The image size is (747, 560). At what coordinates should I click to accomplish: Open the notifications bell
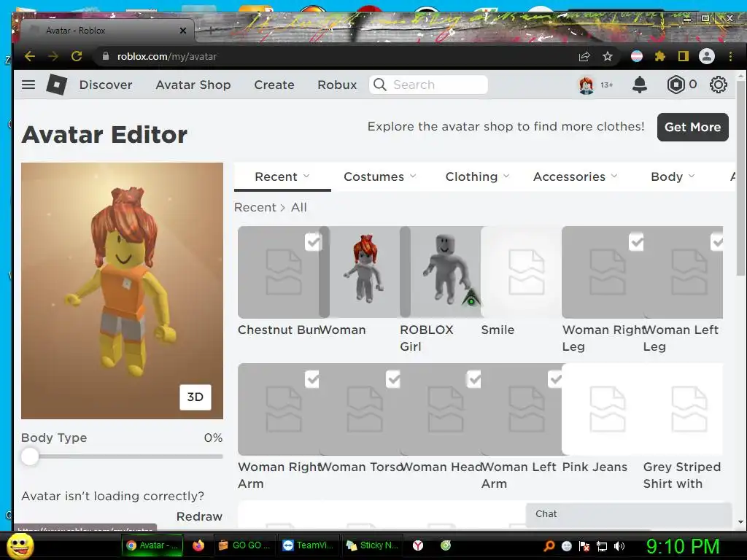click(x=639, y=85)
